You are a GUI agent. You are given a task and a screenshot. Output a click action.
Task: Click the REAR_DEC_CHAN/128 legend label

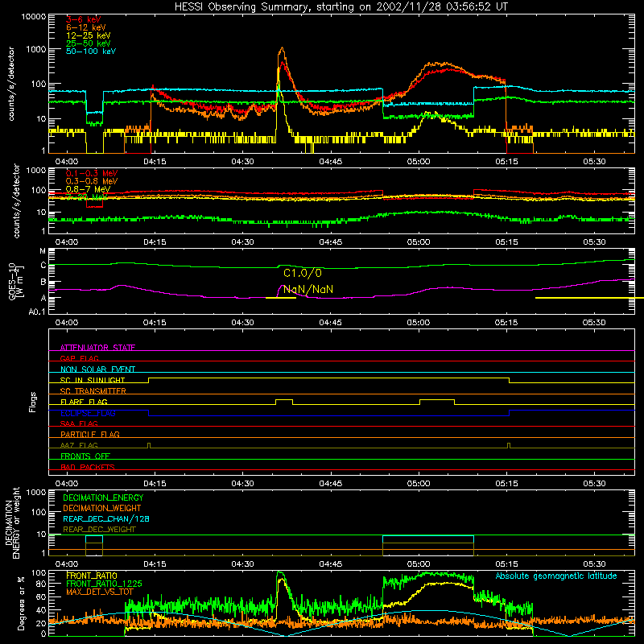click(x=106, y=518)
